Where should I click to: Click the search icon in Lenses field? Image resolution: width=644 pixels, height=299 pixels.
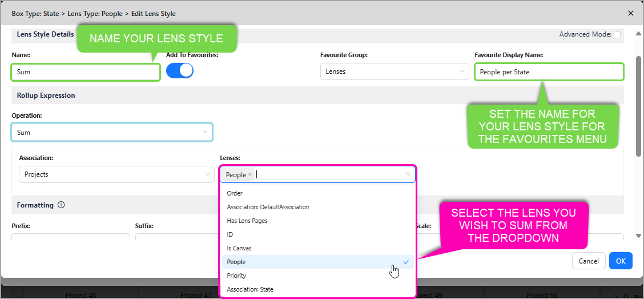(x=408, y=174)
